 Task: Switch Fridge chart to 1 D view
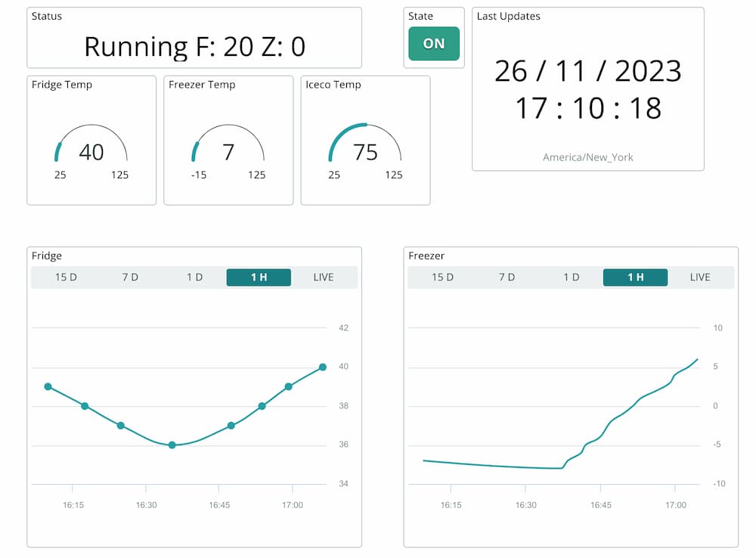(195, 277)
